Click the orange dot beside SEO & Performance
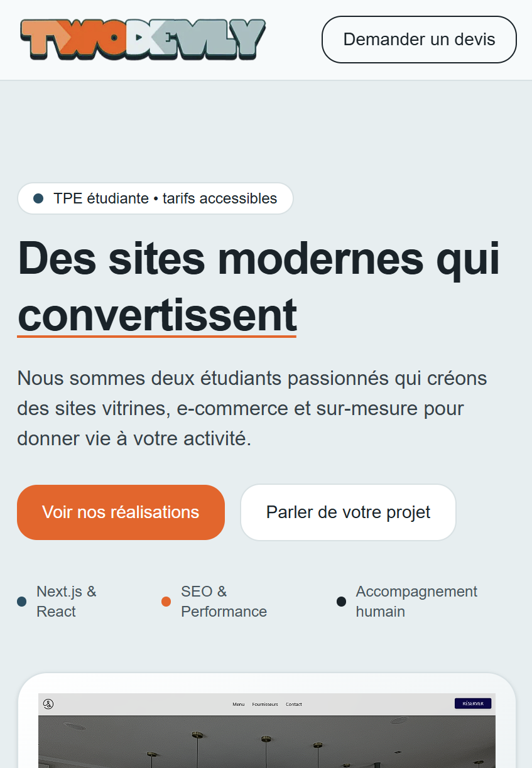The height and width of the screenshot is (768, 532). pos(166,602)
